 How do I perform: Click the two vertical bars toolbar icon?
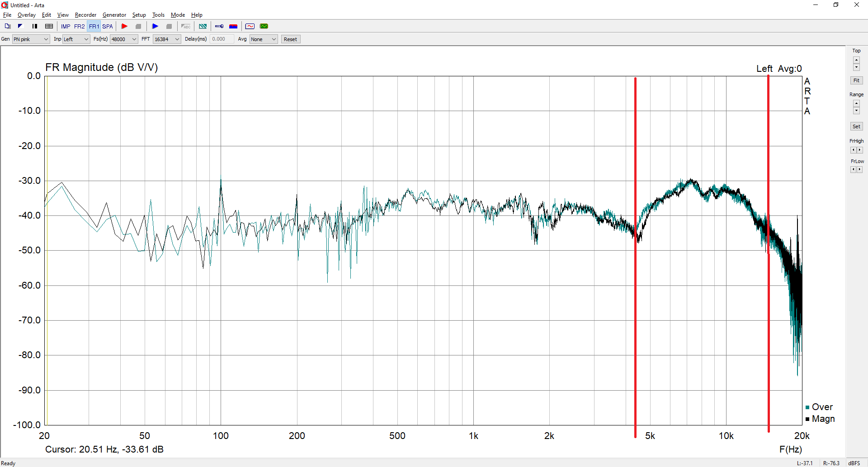click(35, 26)
